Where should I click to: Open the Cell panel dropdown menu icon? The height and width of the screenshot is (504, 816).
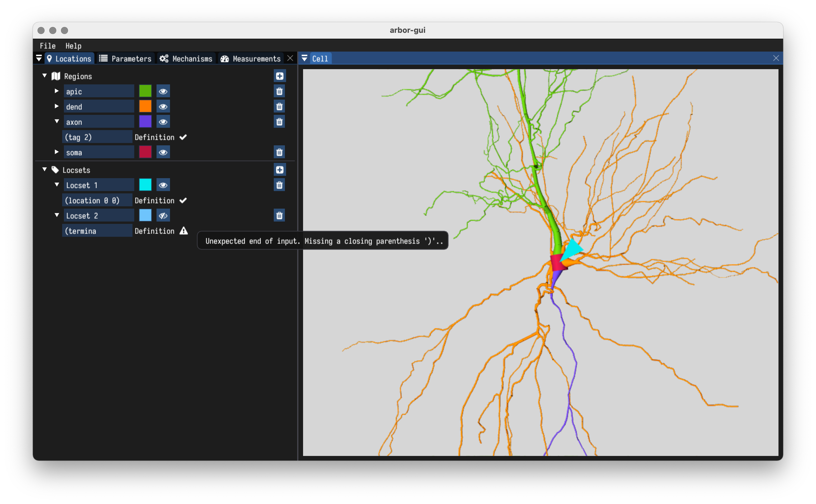[x=304, y=58]
